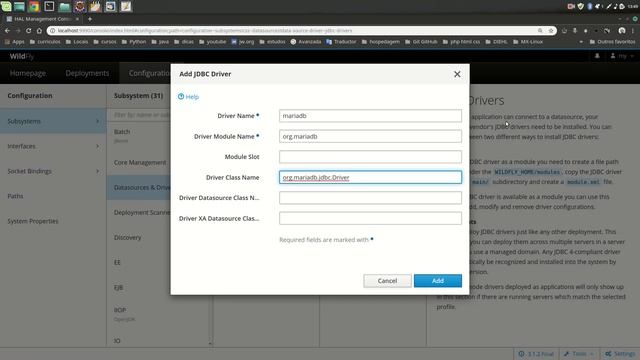Open the Chrome three-dot menu
This screenshot has width=640, height=360.
tap(634, 31)
